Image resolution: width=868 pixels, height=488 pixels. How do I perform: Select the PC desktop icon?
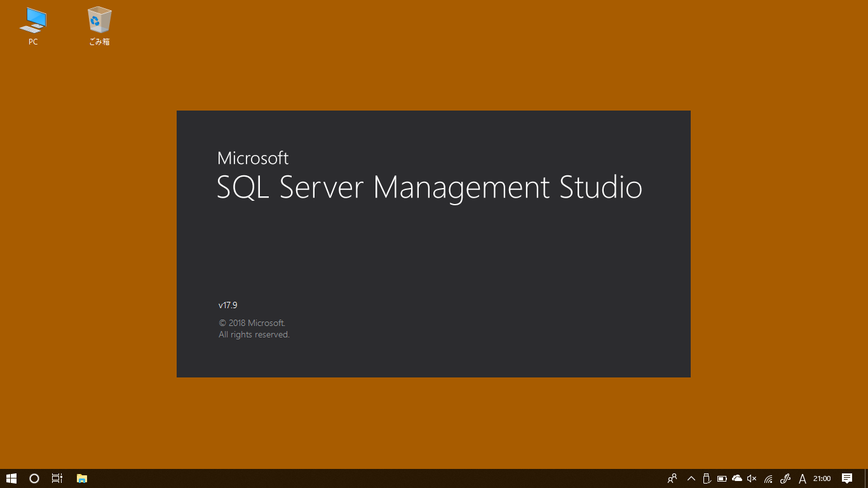click(33, 26)
